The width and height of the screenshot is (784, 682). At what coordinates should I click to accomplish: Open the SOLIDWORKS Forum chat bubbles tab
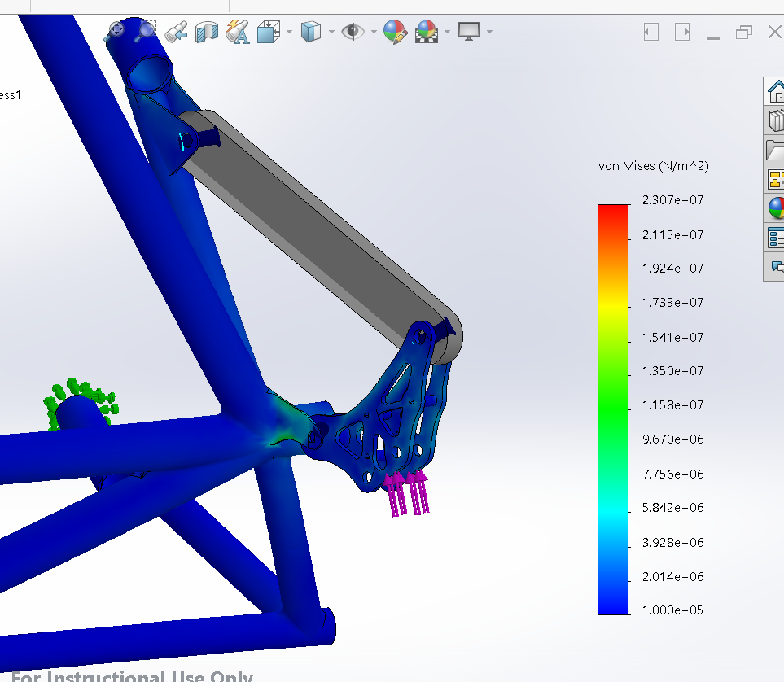click(x=776, y=266)
